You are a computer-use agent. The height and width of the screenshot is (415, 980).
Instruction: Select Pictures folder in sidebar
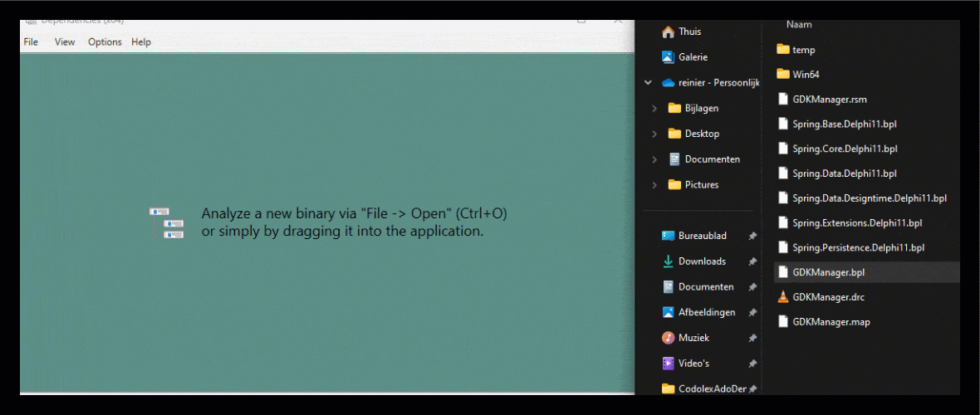(701, 184)
